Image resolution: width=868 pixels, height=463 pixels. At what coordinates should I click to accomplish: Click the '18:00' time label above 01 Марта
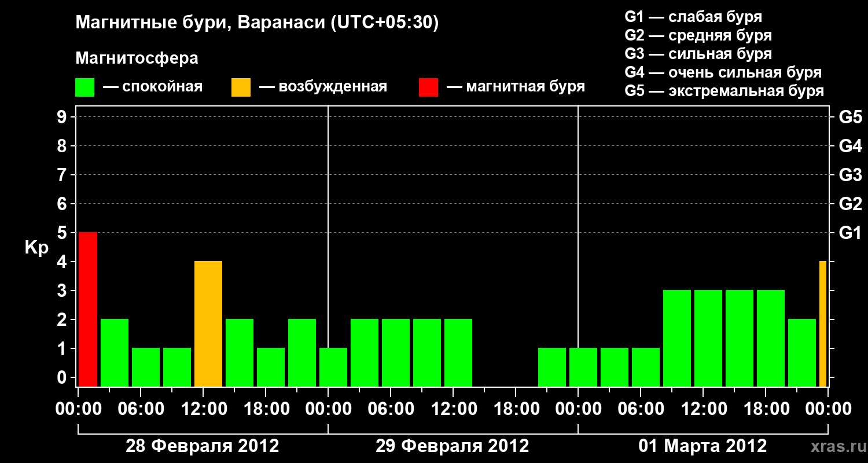[x=766, y=409]
